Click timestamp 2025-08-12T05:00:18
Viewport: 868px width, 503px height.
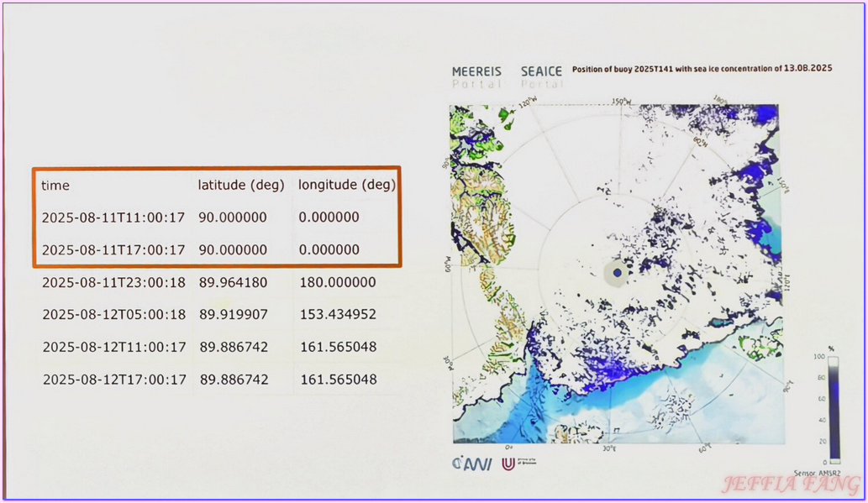point(114,315)
